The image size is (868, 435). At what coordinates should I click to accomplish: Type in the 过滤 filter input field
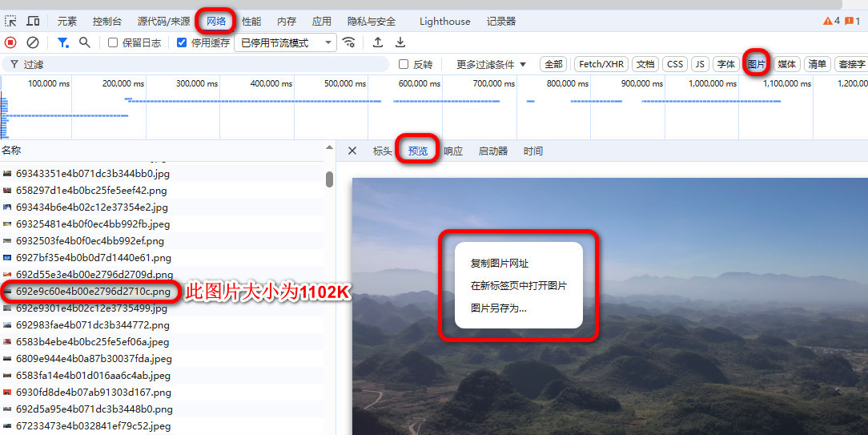[x=200, y=64]
